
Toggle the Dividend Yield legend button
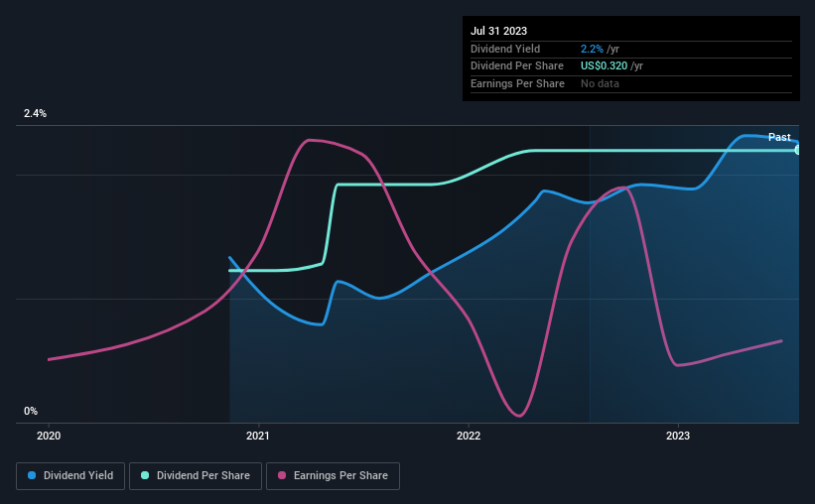coord(70,476)
